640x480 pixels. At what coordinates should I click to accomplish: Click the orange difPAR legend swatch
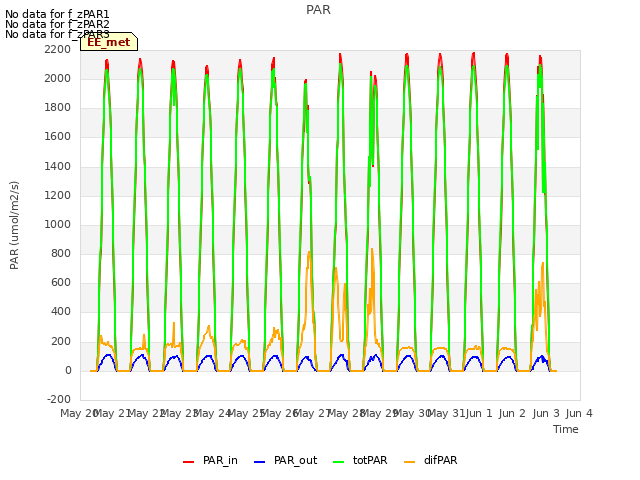(409, 462)
